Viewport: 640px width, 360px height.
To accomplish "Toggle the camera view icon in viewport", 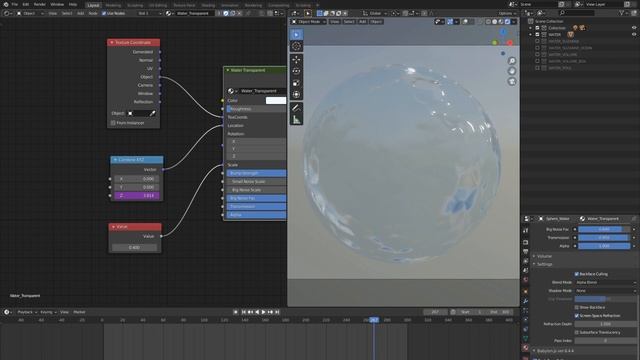I will [x=512, y=81].
